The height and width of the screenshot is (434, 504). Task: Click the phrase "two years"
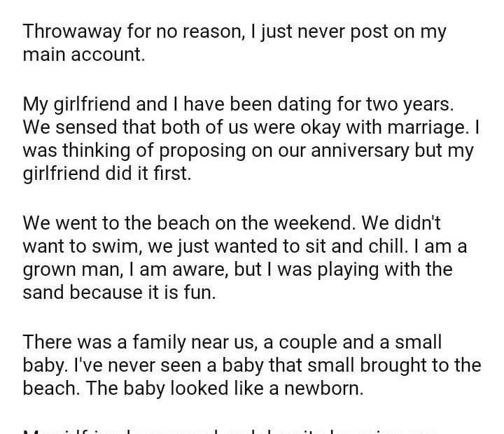tap(409, 105)
